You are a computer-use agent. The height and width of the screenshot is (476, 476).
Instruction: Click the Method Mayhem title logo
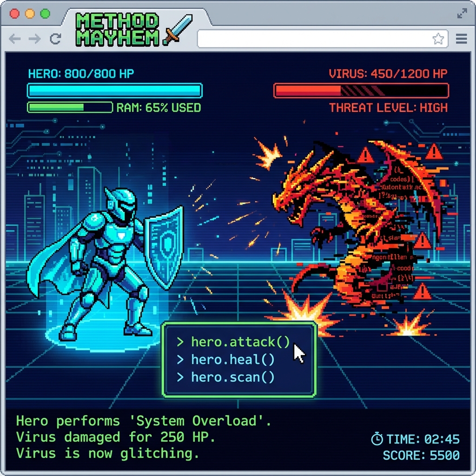(x=117, y=29)
